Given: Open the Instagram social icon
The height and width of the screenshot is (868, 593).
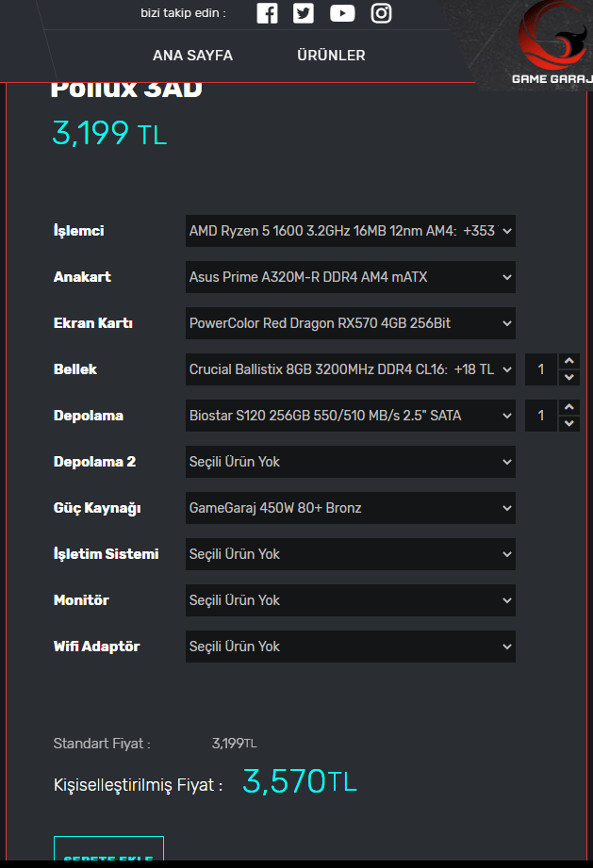Looking at the screenshot, I should 381,13.
